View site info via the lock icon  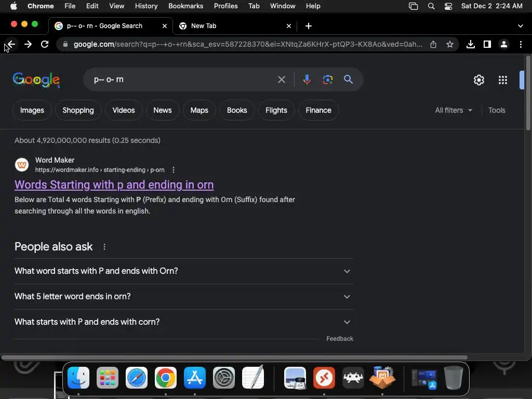[x=65, y=44]
